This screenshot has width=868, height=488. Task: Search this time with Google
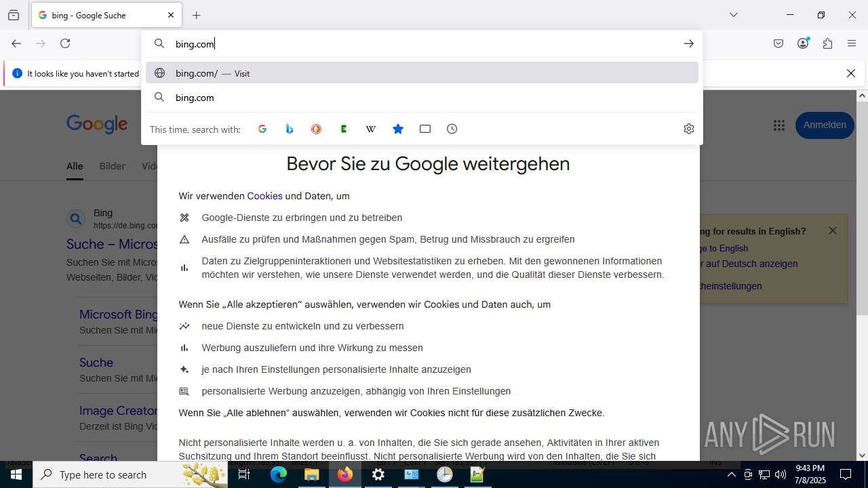point(262,129)
